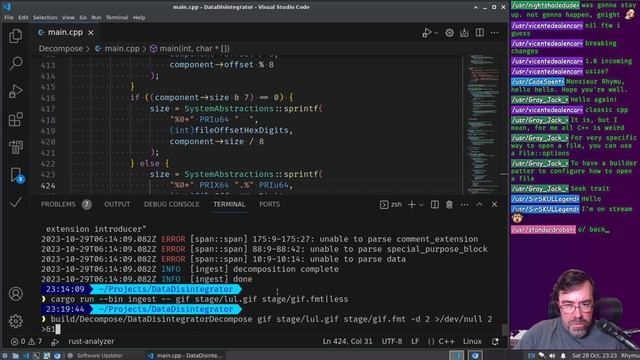
Task: Split the editor to the right
Action: coord(480,33)
